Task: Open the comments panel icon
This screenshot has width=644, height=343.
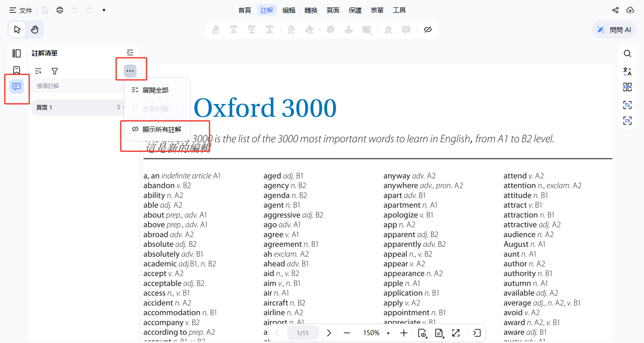Action: tap(17, 87)
